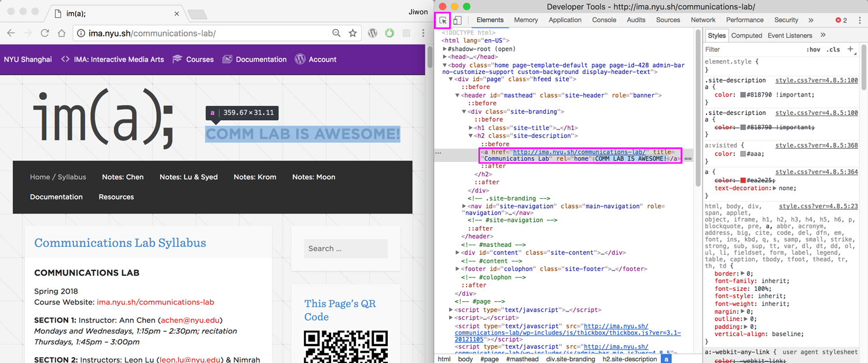Add a new style rule with plus icon

tap(851, 49)
